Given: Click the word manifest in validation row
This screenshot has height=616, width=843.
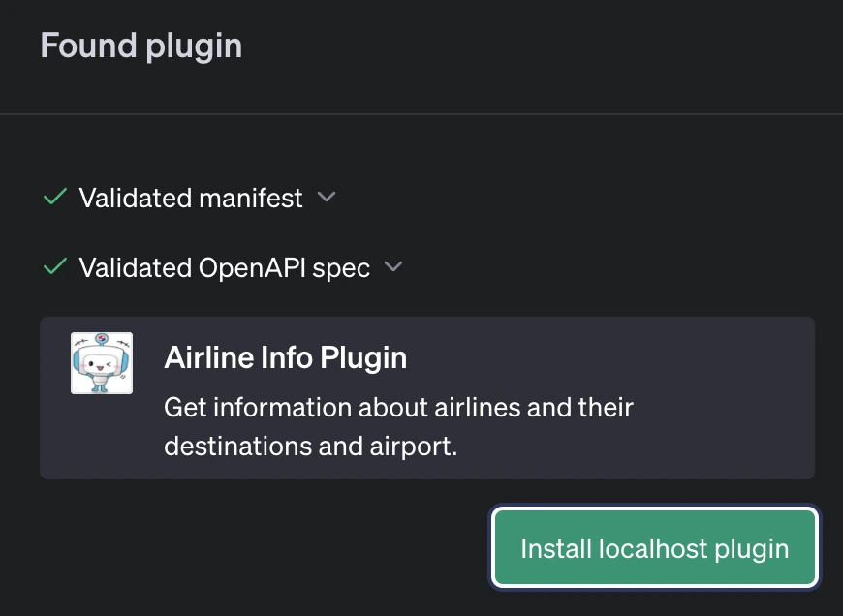Looking at the screenshot, I should [251, 199].
